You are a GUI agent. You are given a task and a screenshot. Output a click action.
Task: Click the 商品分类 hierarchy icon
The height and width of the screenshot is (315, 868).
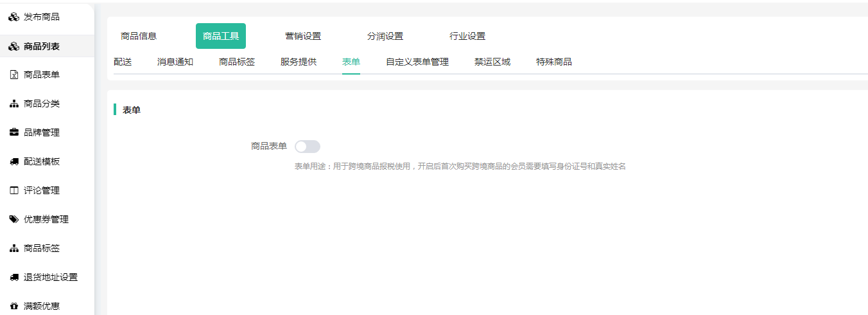14,104
